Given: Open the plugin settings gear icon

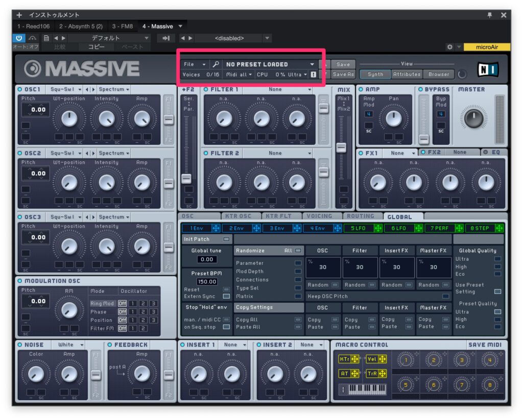Looking at the screenshot, I should 449,47.
